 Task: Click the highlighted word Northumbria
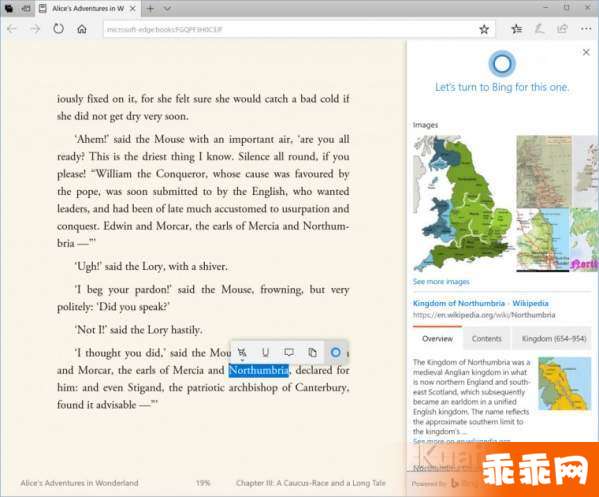[x=259, y=370]
